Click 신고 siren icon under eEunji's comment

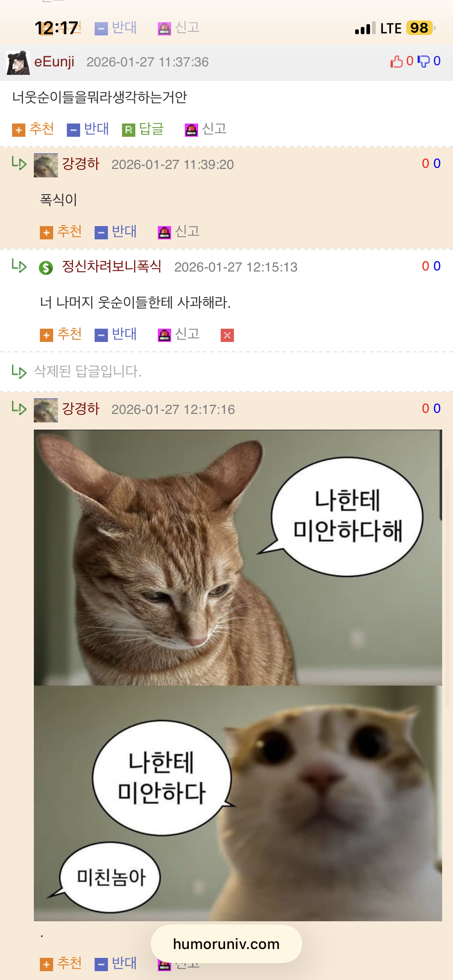(x=191, y=130)
